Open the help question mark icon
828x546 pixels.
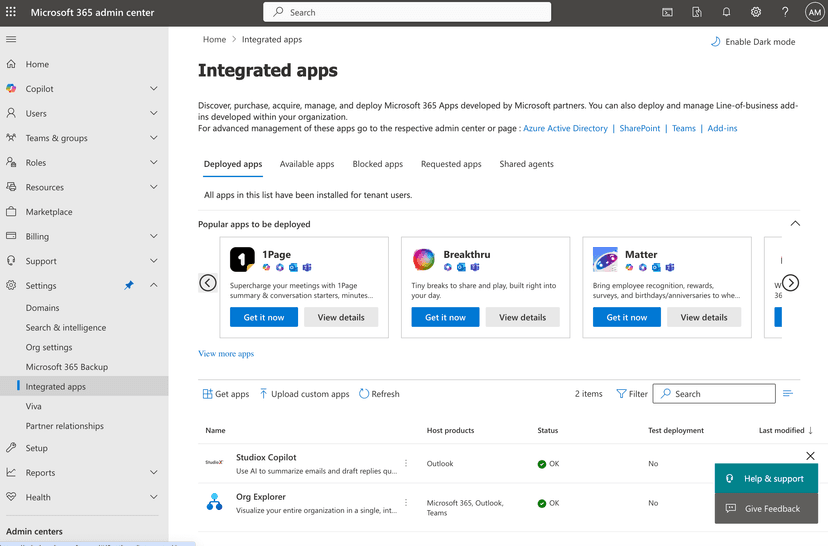[785, 12]
